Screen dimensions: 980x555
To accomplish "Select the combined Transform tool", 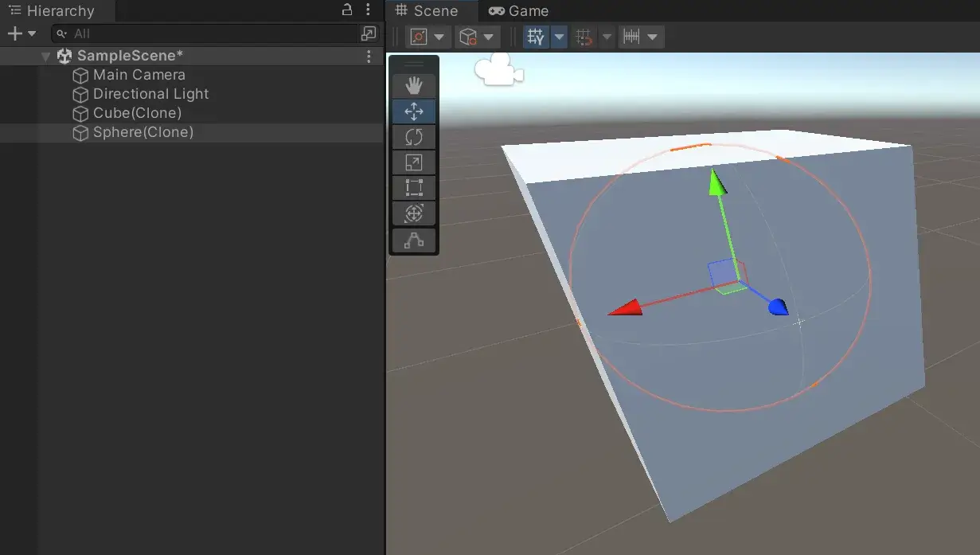I will [414, 213].
